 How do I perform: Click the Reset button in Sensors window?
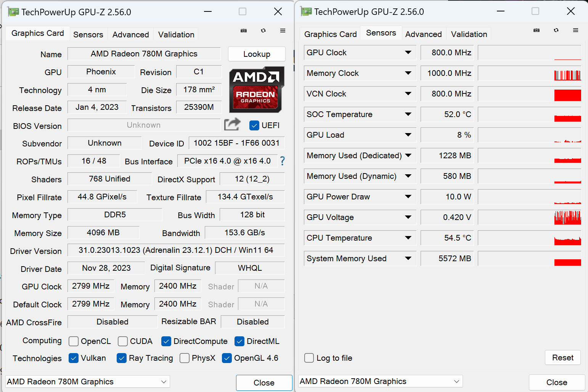(x=563, y=358)
